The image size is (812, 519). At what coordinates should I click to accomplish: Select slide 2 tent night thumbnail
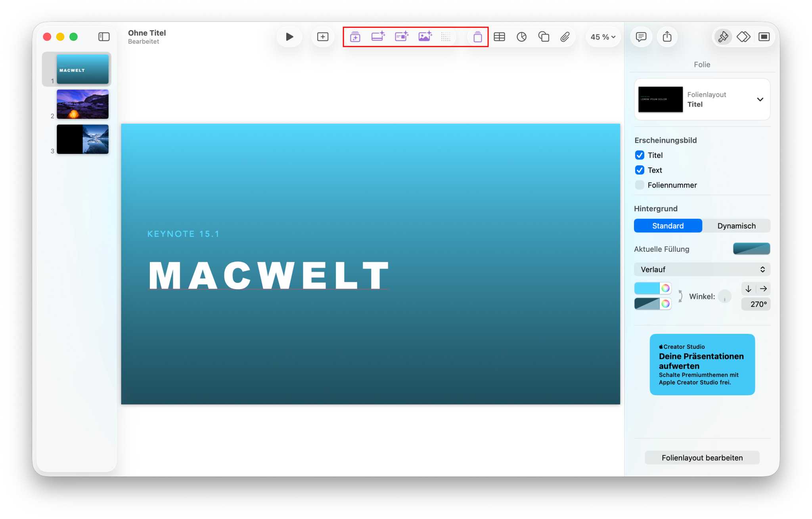[82, 104]
